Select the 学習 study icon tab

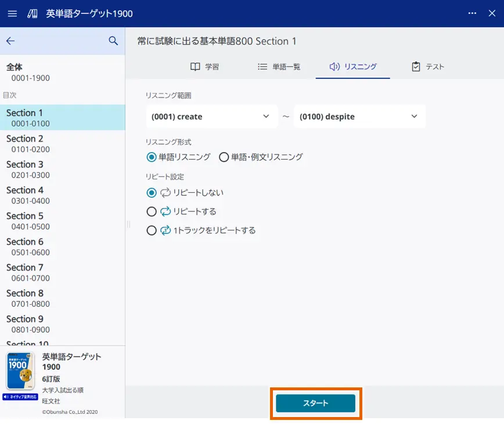(x=195, y=66)
